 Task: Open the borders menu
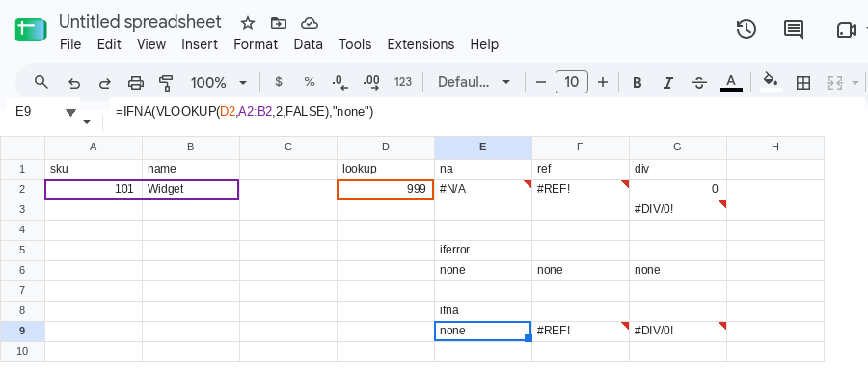coord(803,83)
